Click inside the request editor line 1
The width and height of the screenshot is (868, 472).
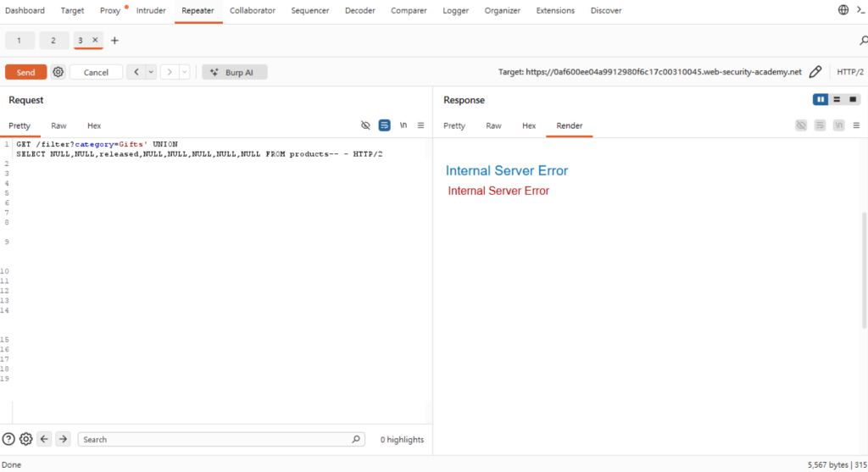199,149
